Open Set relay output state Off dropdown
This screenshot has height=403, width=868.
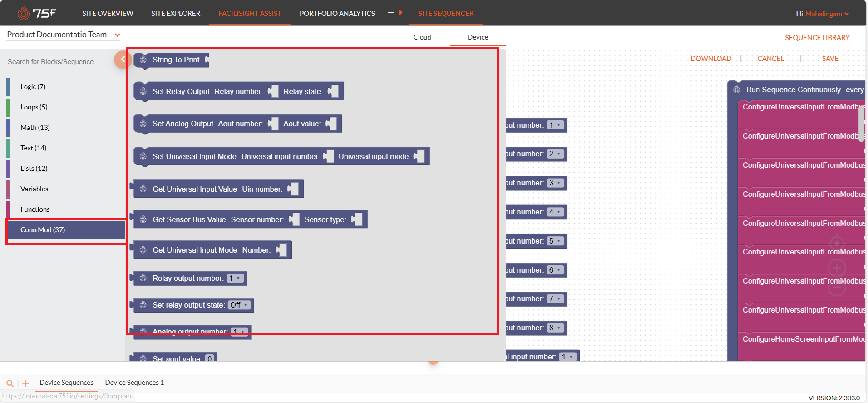pos(239,305)
